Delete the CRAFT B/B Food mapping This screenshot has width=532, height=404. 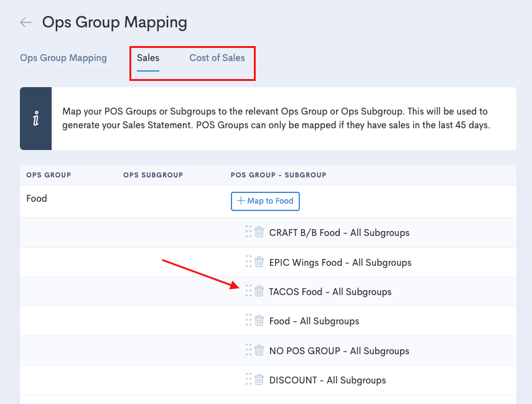pos(259,233)
